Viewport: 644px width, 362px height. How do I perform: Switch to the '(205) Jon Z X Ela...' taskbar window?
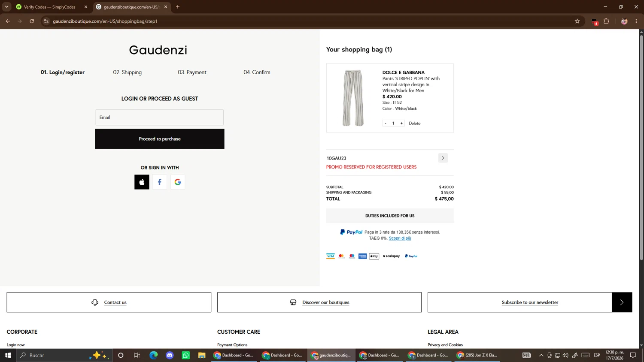[477, 355]
